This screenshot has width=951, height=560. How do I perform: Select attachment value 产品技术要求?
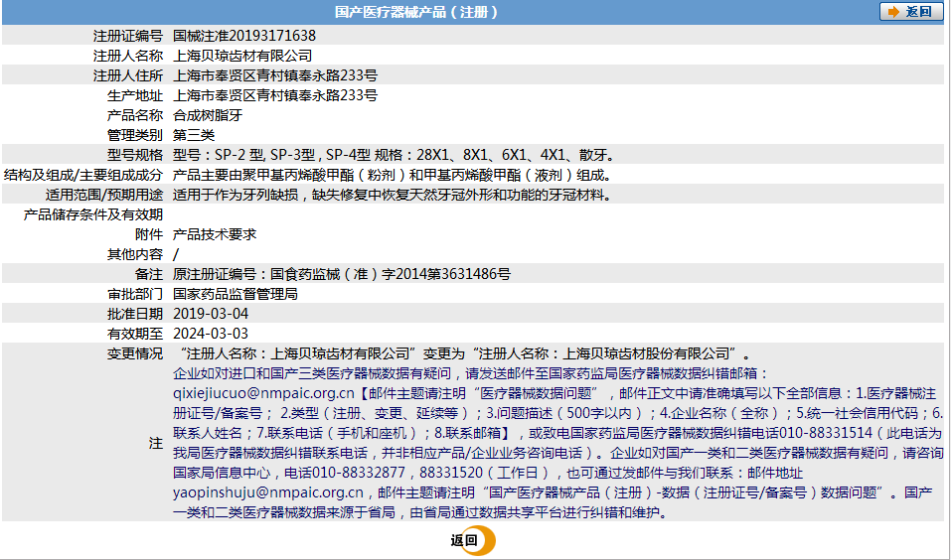pyautogui.click(x=215, y=234)
